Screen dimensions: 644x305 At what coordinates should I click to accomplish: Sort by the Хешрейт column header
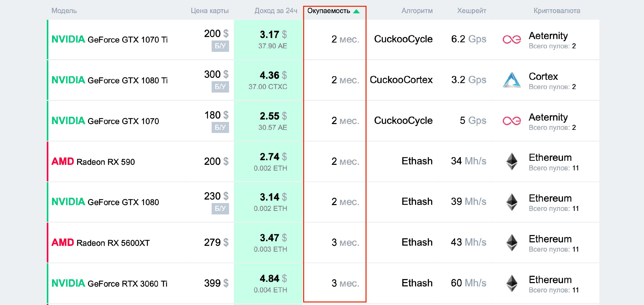point(472,11)
